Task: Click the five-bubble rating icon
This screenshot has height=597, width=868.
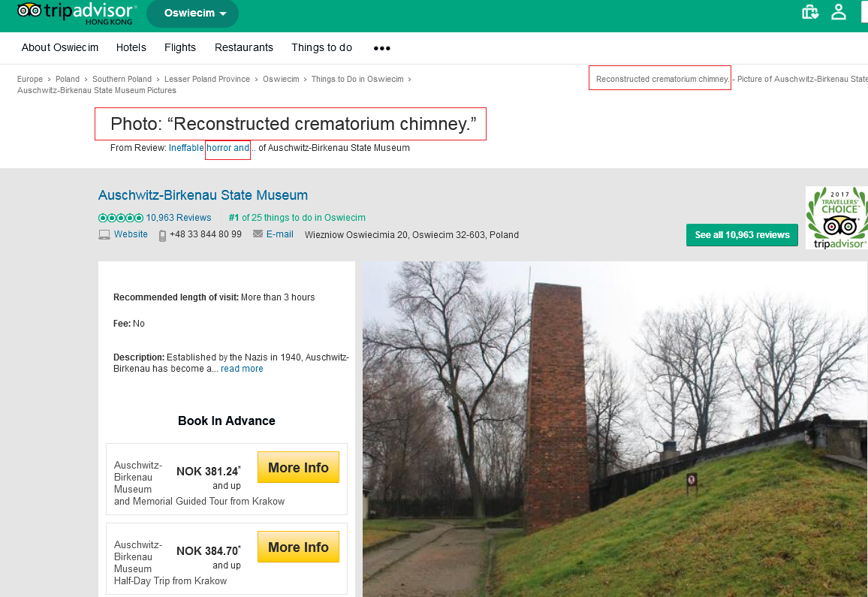Action: tap(121, 218)
